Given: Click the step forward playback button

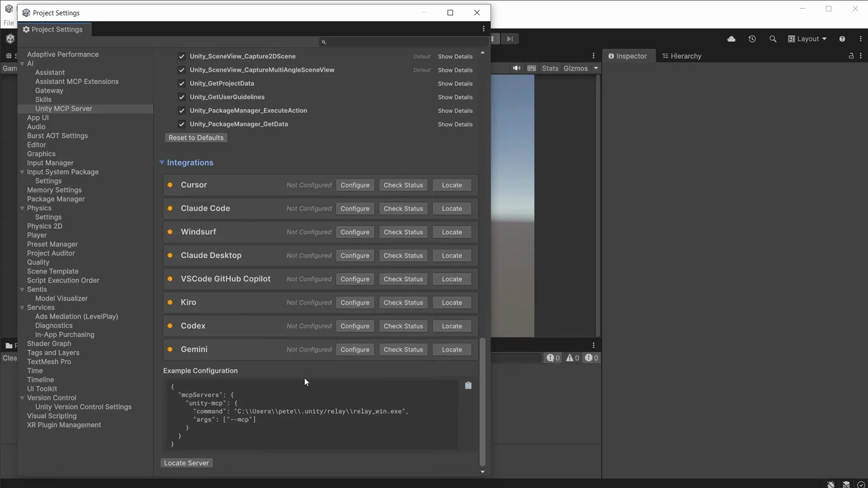Looking at the screenshot, I should (509, 39).
